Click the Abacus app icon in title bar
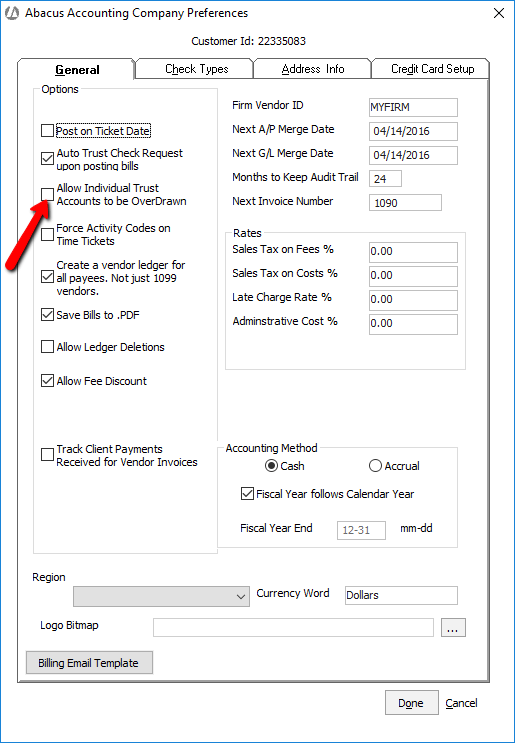 pyautogui.click(x=11, y=13)
